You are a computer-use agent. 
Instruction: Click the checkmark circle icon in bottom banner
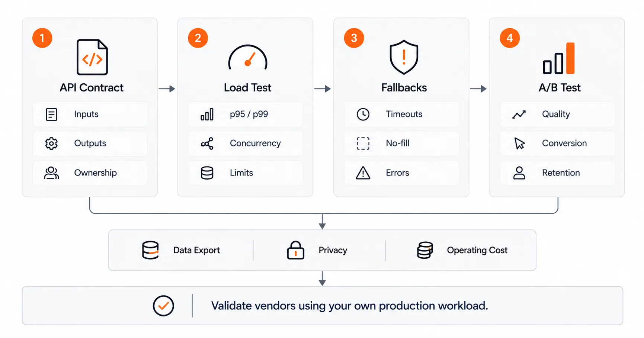click(163, 306)
